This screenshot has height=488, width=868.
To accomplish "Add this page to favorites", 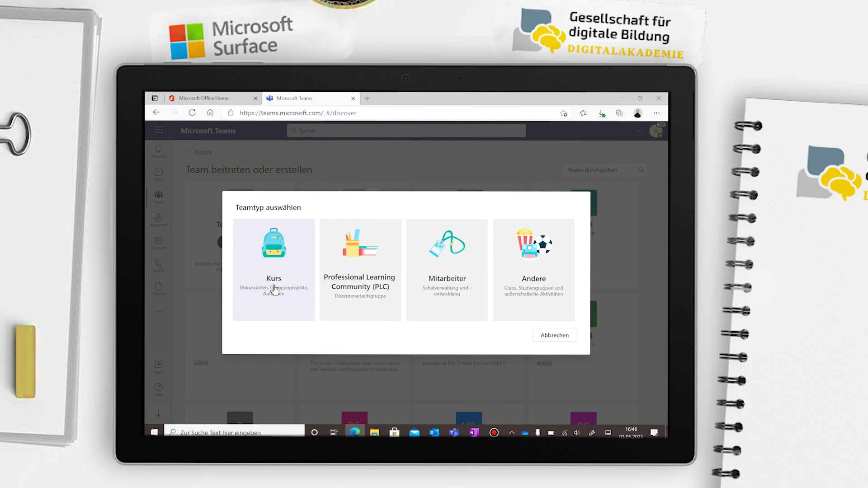I will [x=563, y=113].
